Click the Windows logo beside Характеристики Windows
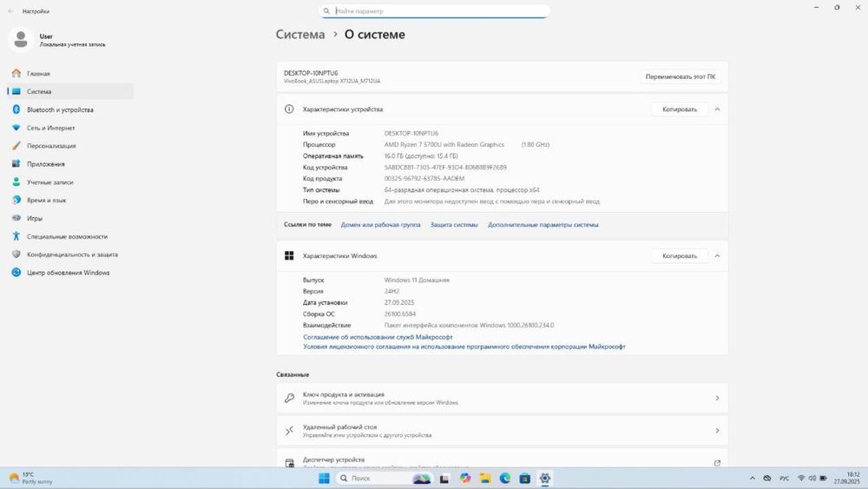This screenshot has width=868, height=489. point(289,255)
